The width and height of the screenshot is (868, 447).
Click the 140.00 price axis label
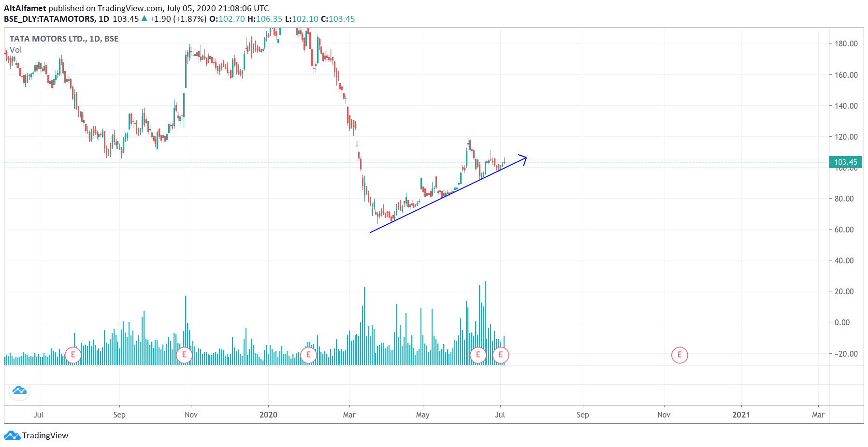846,106
